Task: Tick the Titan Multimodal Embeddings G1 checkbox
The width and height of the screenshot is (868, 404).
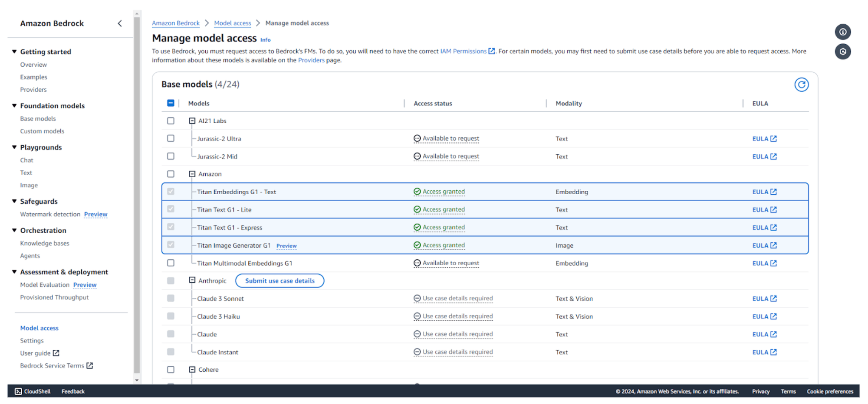Action: (171, 263)
